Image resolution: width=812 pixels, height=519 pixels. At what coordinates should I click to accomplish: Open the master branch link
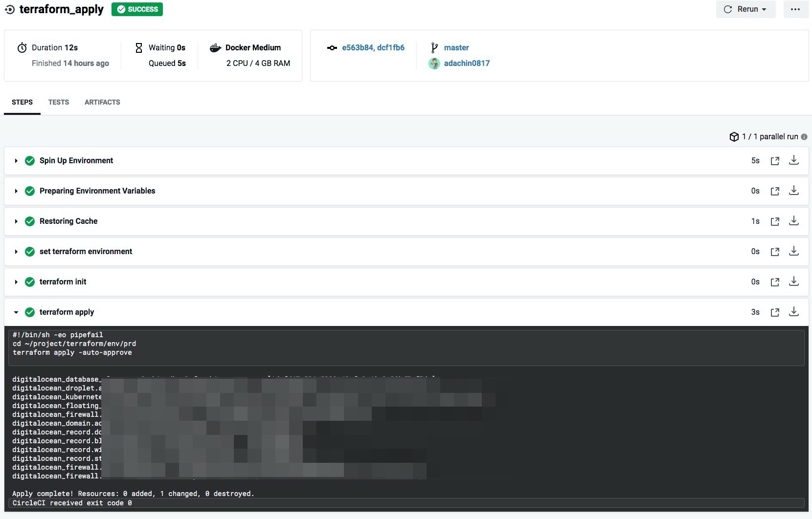[x=456, y=47]
